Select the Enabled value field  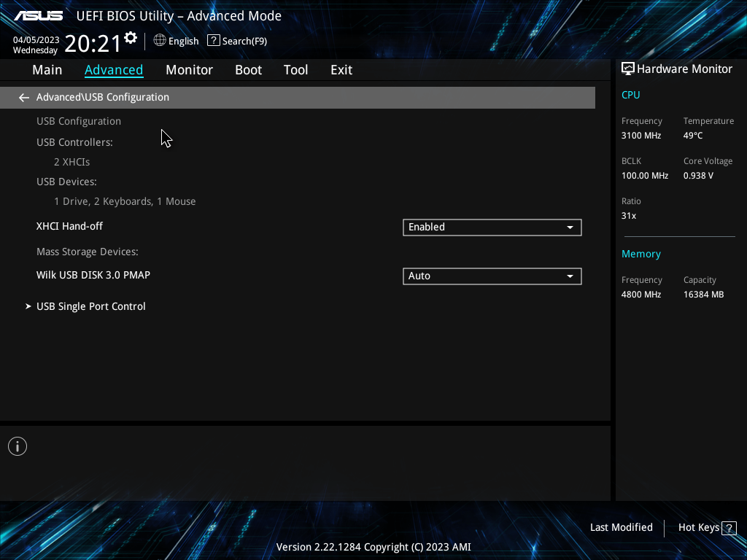pyautogui.click(x=492, y=227)
